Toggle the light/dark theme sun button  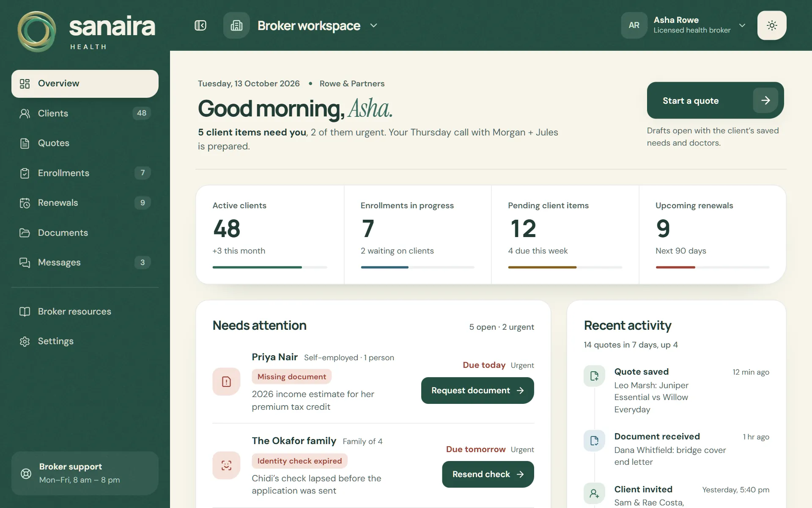(772, 25)
